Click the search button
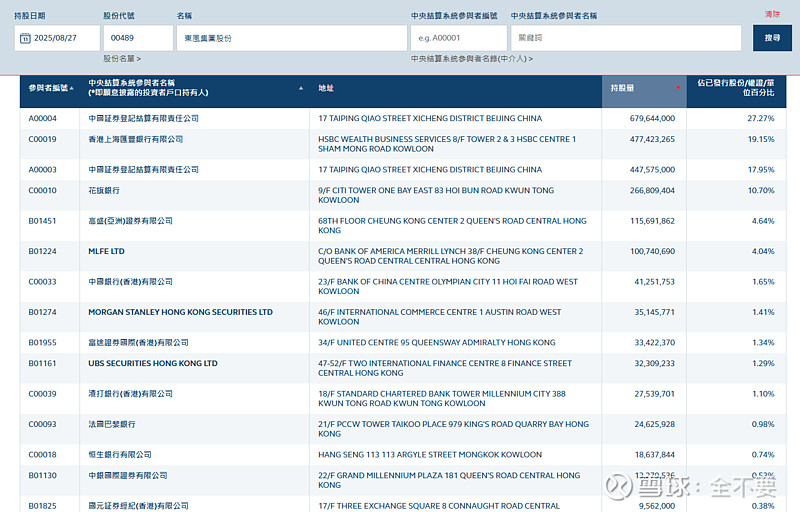 [772, 38]
